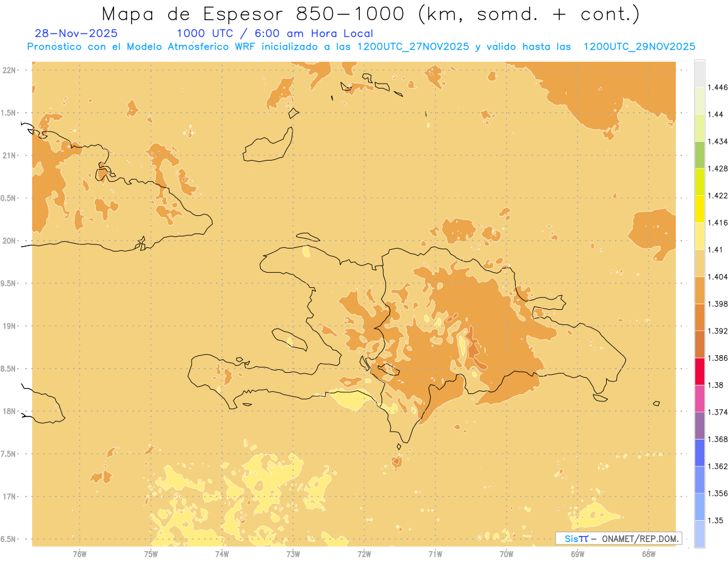Click the color bar value "1.434"
728x562 pixels.
(718, 141)
